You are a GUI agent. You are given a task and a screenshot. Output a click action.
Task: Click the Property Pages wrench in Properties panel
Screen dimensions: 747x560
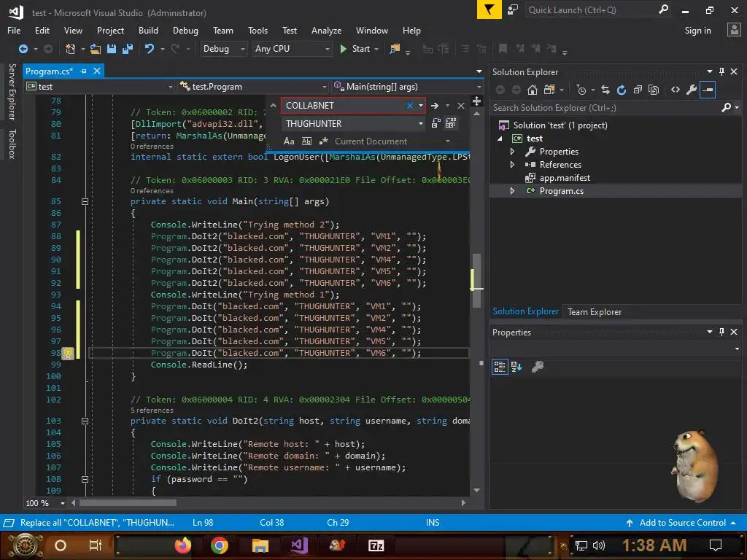[538, 367]
